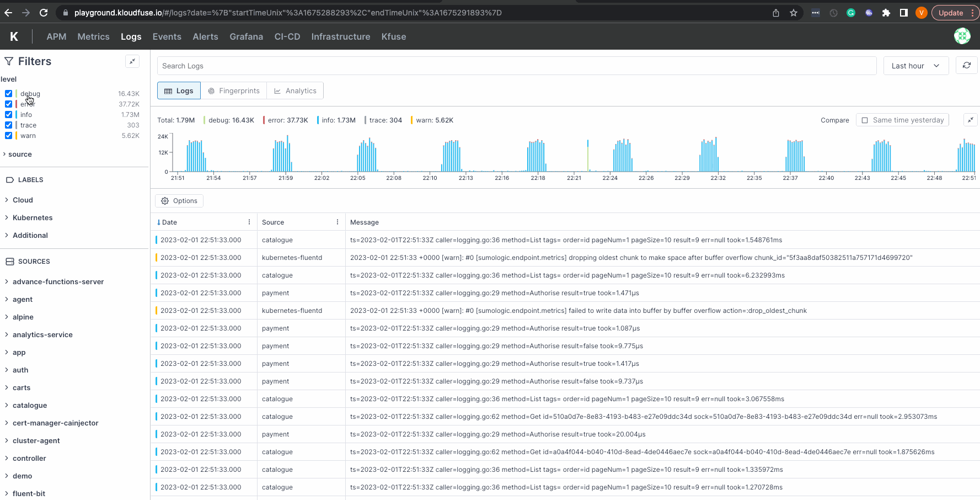Click the refresh logs icon
The width and height of the screenshot is (980, 500).
(x=966, y=66)
